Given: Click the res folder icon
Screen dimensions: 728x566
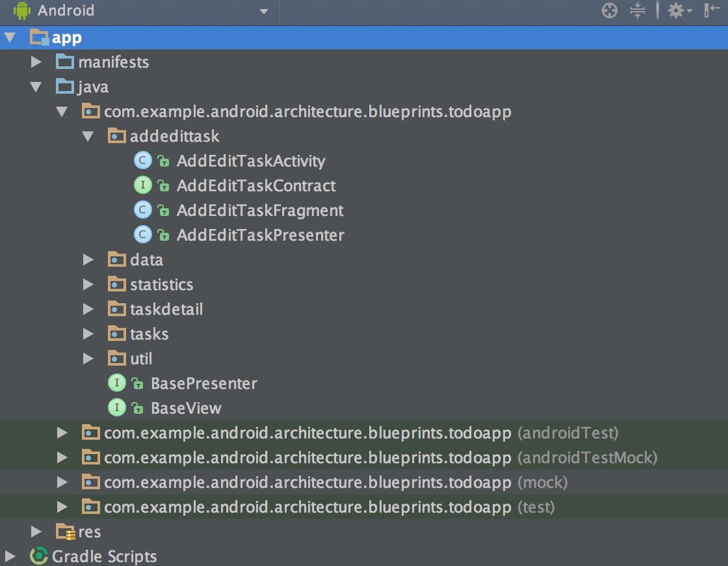Looking at the screenshot, I should (x=66, y=532).
